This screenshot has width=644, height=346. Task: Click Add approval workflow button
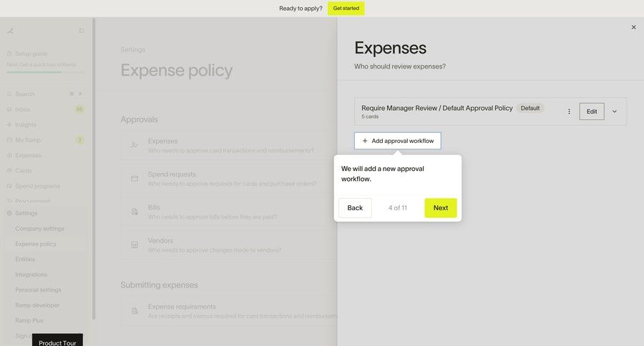pyautogui.click(x=398, y=141)
